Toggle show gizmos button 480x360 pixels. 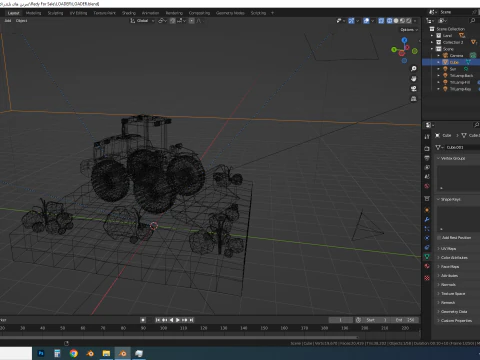pos(351,21)
